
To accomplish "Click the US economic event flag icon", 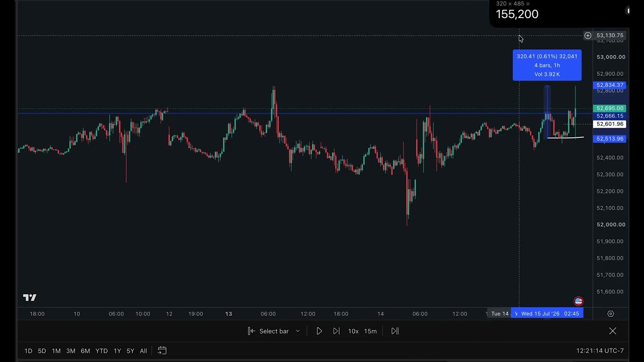I will 579,301.
